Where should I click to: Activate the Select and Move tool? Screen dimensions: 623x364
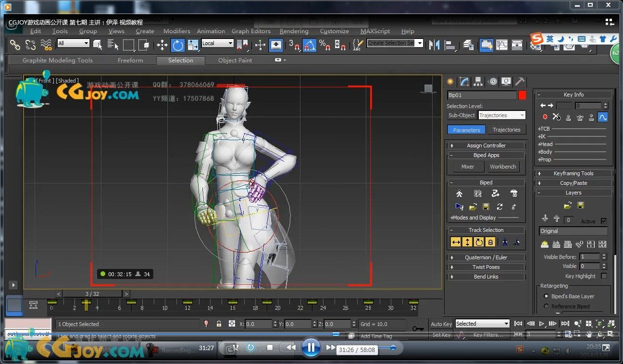point(162,45)
